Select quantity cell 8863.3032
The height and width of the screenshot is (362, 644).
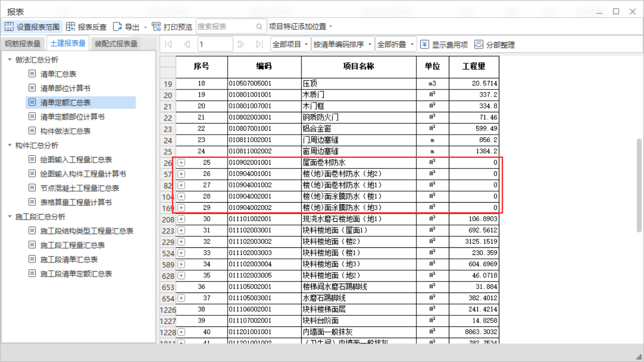click(x=474, y=332)
